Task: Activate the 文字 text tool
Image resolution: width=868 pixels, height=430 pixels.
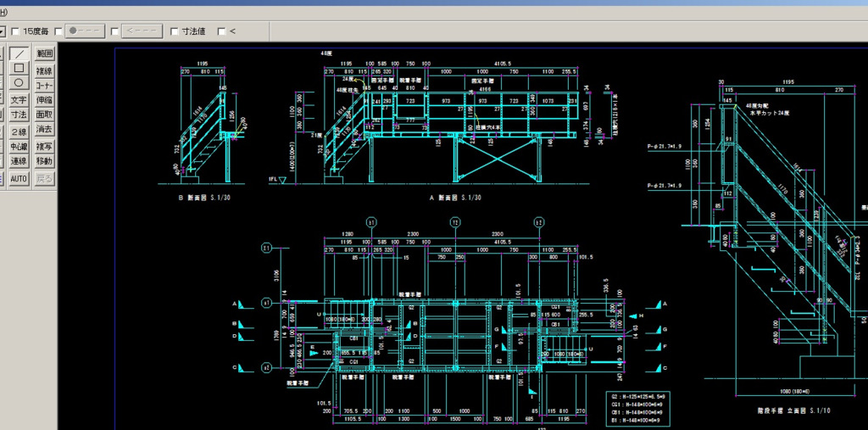Action: [19, 99]
